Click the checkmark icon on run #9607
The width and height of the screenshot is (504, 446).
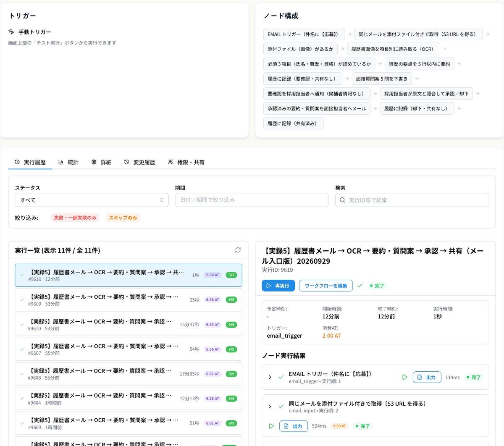pyautogui.click(x=22, y=349)
